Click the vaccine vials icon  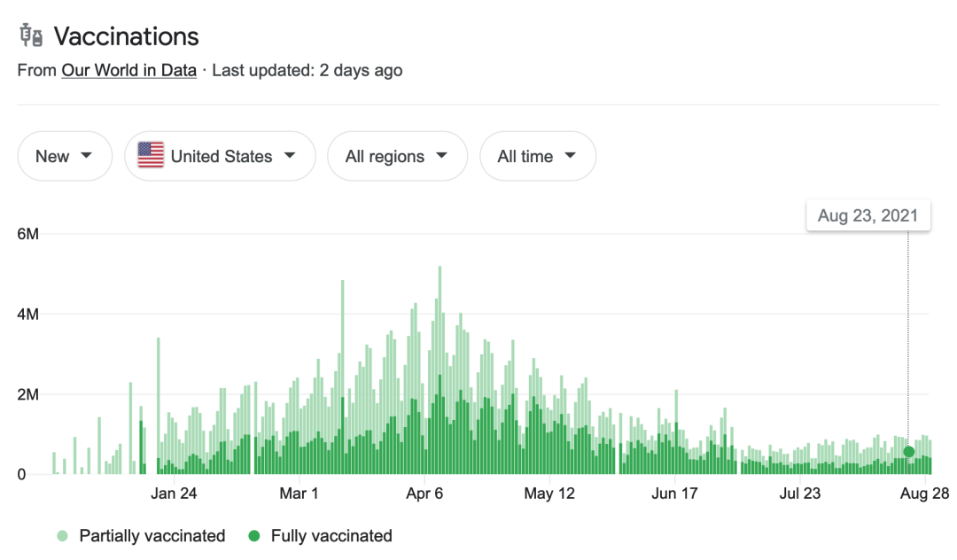(x=31, y=35)
